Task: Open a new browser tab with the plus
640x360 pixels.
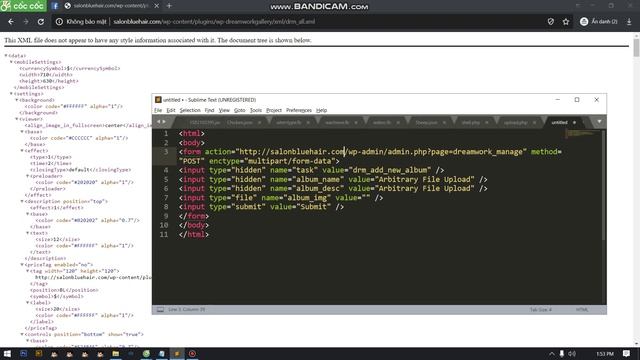Action: coord(169,6)
